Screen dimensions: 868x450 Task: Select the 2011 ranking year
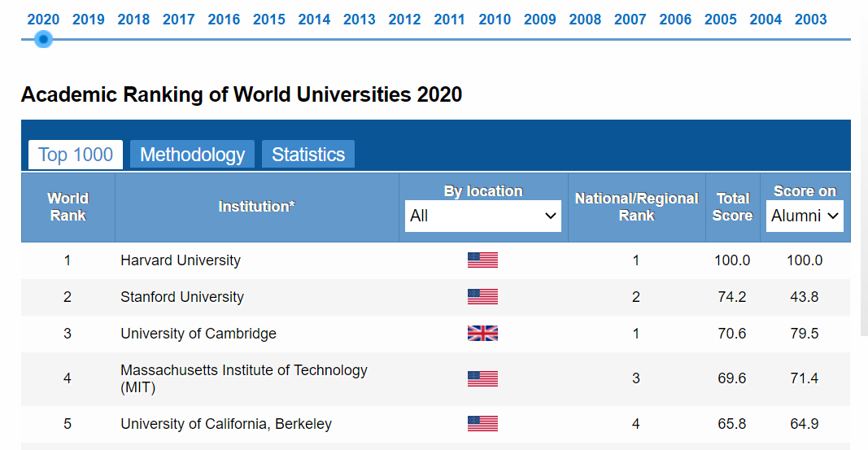click(450, 20)
